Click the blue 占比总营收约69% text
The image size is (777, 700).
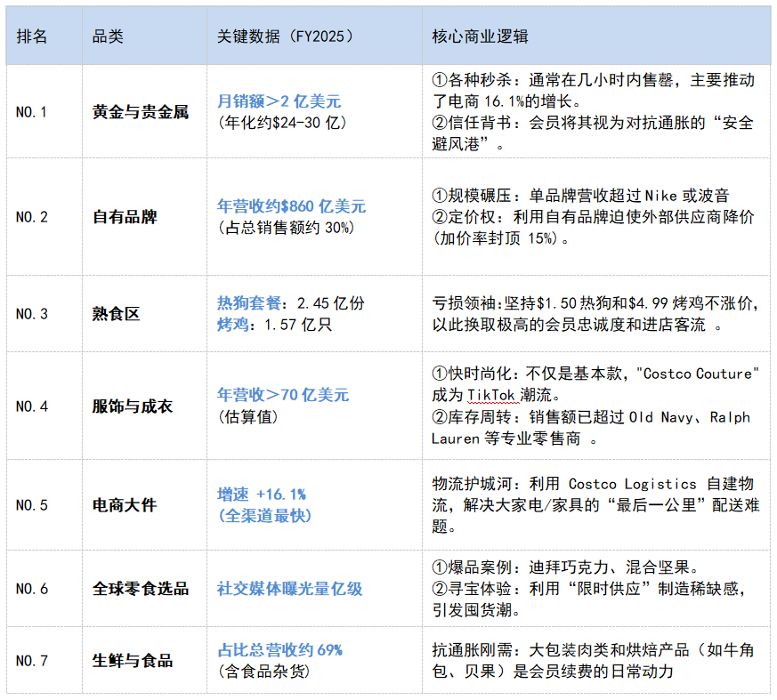click(280, 650)
